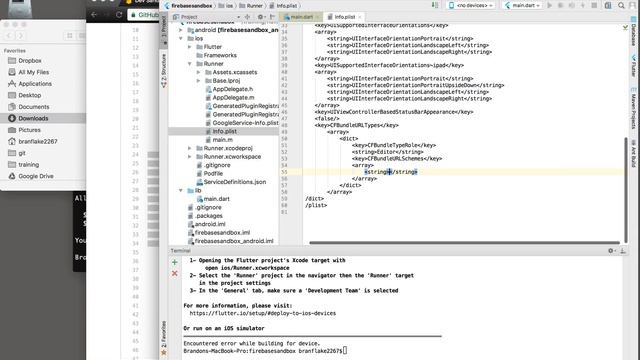The width and height of the screenshot is (640, 360).
Task: Select Documents in Finder sidebar
Action: 33,107
